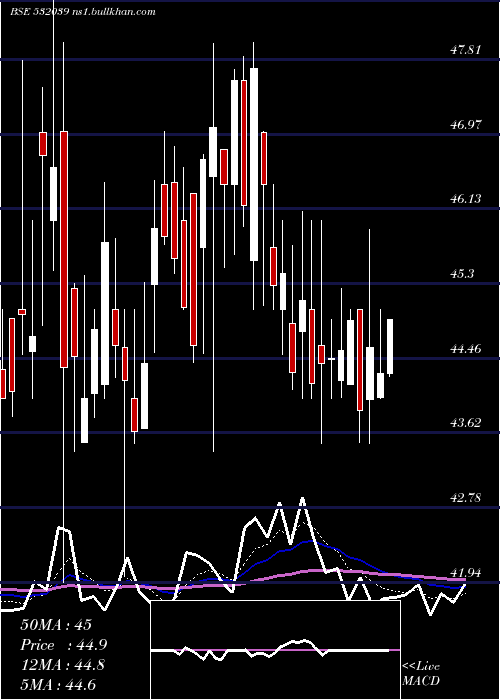Click the <<Live MACD label
The height and width of the screenshot is (700, 500).
[421, 673]
